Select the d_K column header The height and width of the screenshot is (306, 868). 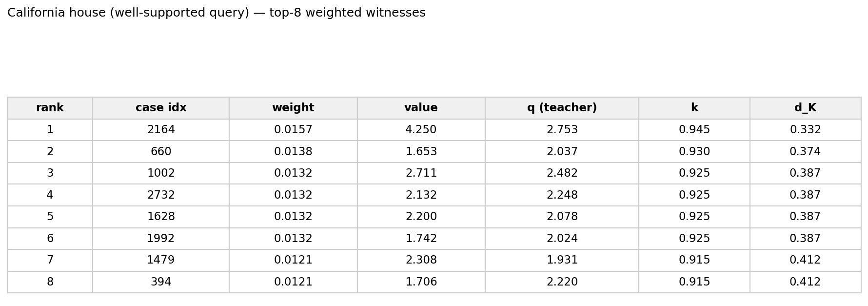click(806, 108)
